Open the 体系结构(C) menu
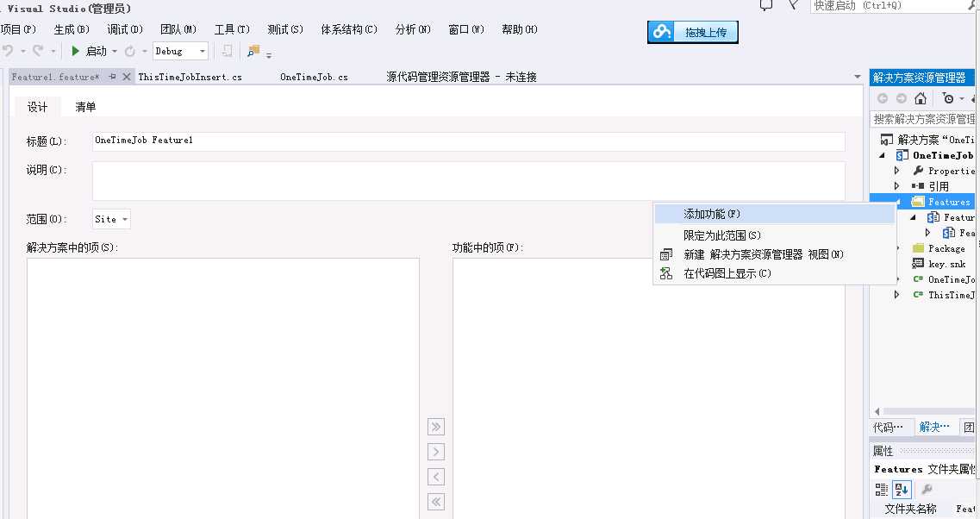 pos(349,29)
